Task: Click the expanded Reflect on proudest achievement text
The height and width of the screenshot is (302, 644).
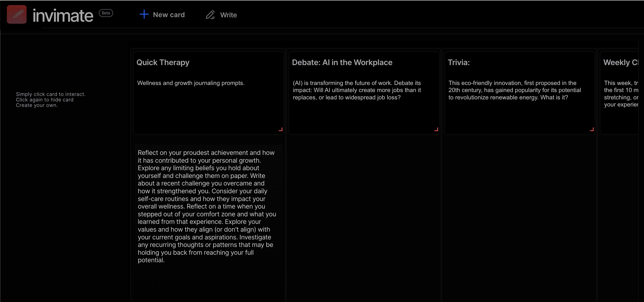Action: click(207, 206)
